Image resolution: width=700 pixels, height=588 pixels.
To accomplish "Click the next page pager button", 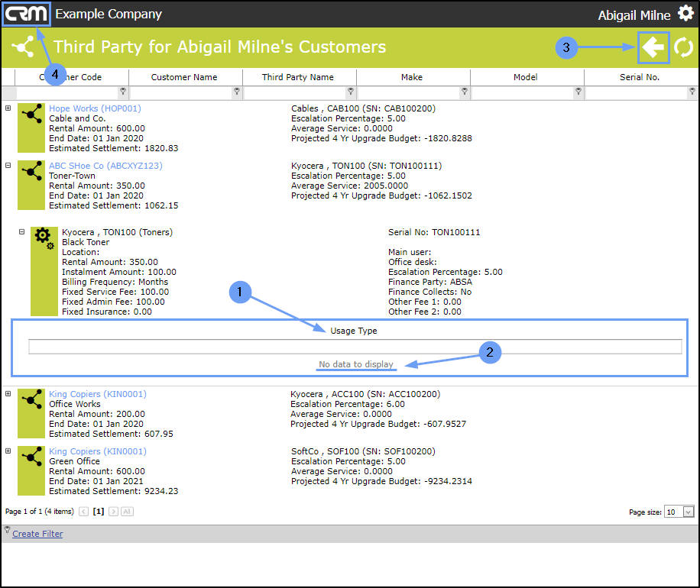I will click(x=113, y=512).
